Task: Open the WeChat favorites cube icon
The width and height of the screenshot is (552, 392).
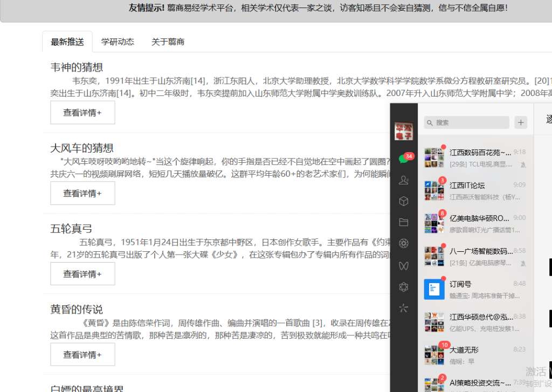Action: [x=403, y=201]
